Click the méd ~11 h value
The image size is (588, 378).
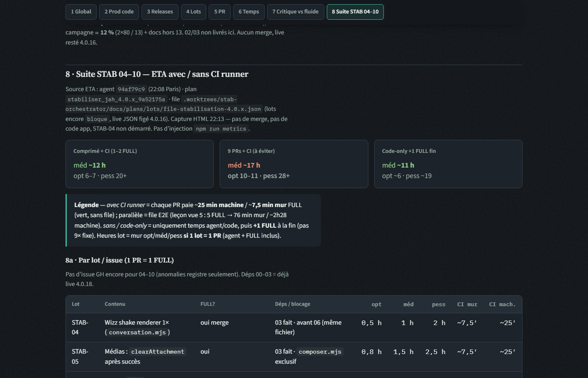(x=398, y=165)
